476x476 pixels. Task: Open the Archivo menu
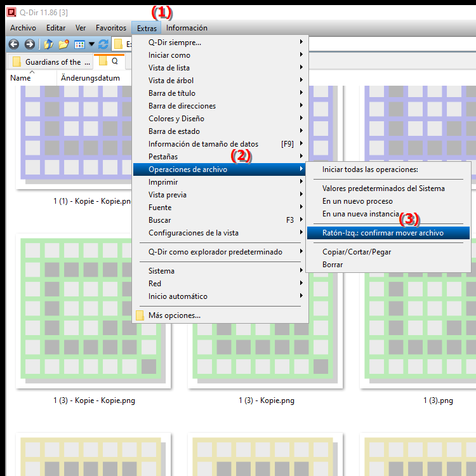(23, 28)
